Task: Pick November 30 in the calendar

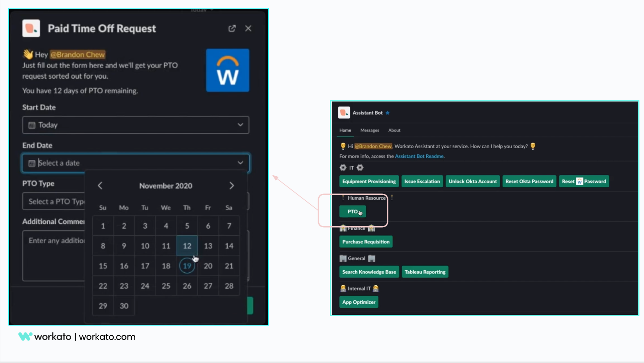Action: coord(124,306)
